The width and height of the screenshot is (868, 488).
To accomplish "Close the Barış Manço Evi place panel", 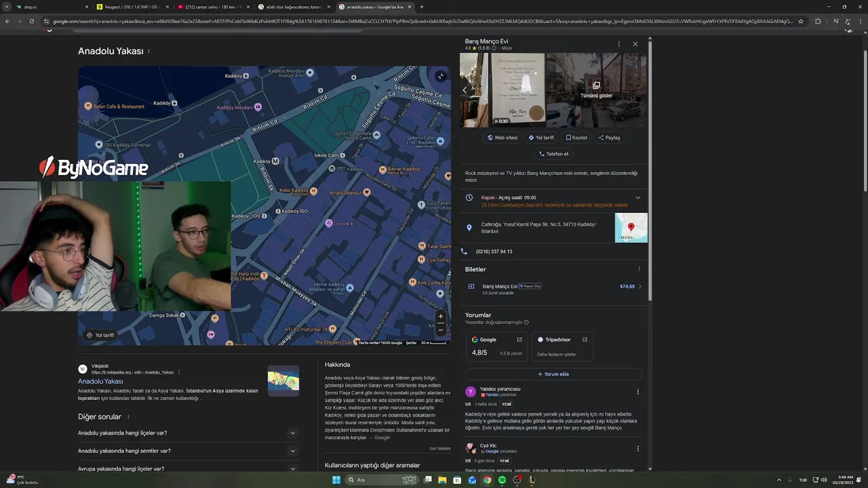I will pyautogui.click(x=635, y=44).
